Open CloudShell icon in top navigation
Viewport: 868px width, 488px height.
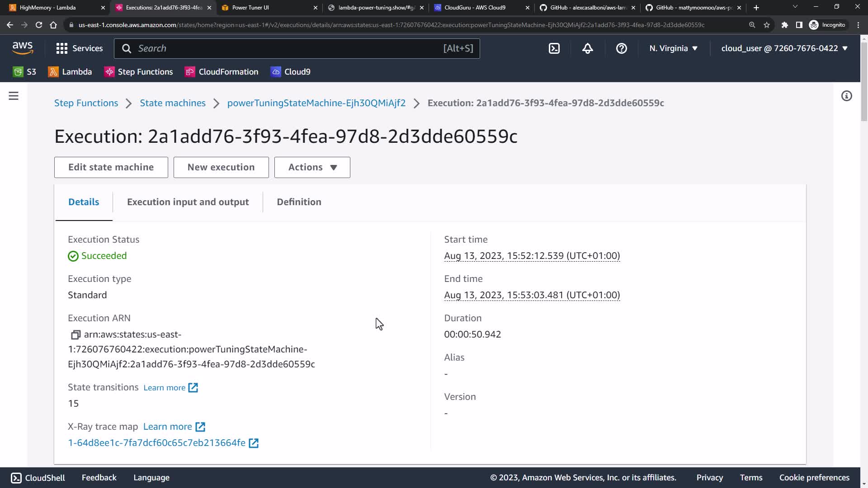554,48
